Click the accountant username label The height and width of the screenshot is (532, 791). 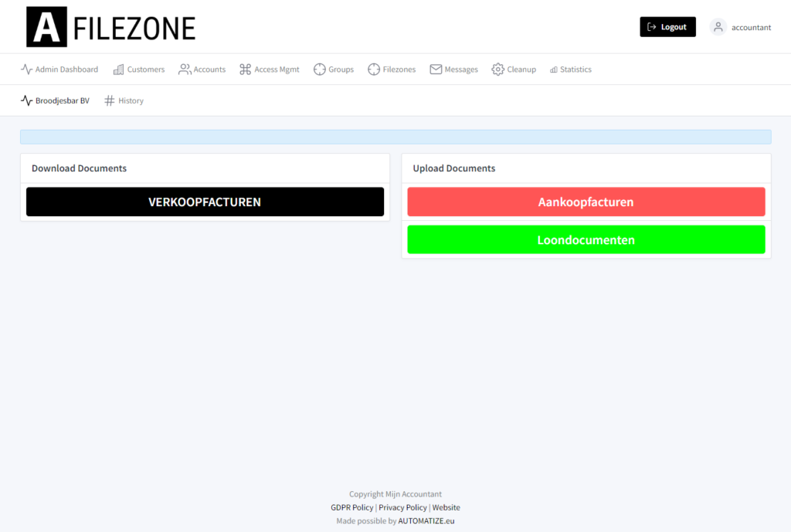[x=751, y=27]
